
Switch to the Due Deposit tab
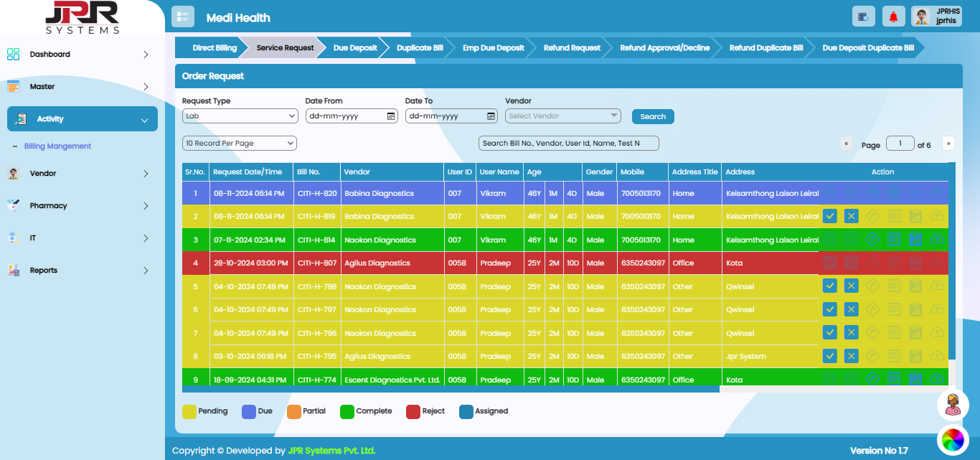tap(355, 48)
